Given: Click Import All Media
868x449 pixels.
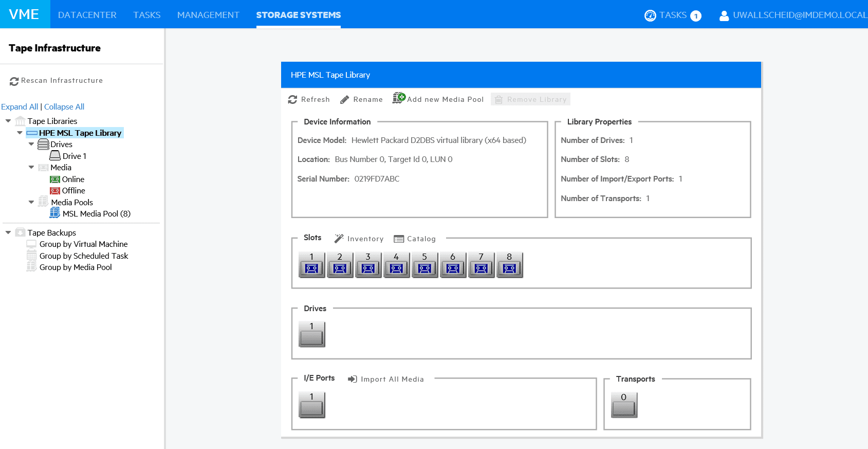Looking at the screenshot, I should coord(386,379).
